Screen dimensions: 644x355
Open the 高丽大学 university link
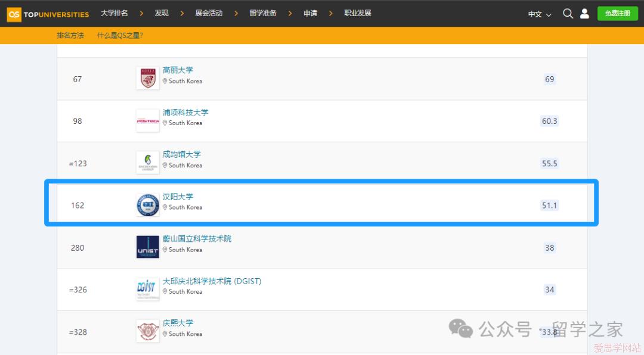[178, 70]
